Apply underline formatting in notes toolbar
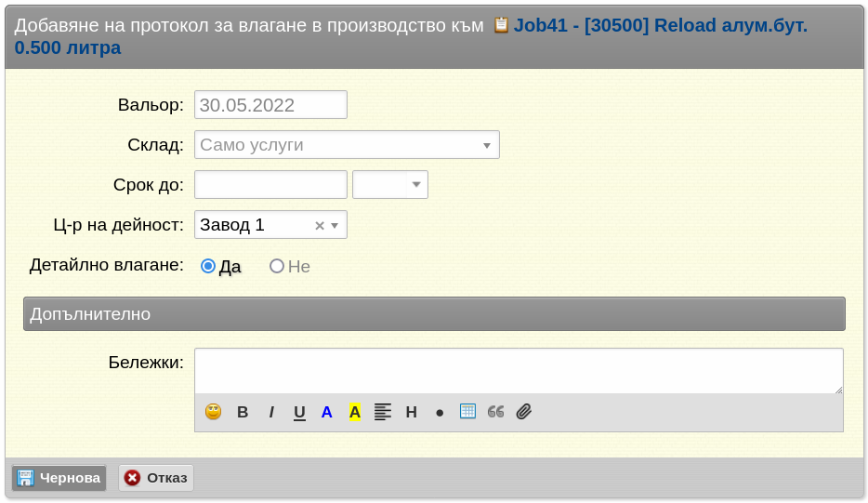The height and width of the screenshot is (503, 868). 299,412
